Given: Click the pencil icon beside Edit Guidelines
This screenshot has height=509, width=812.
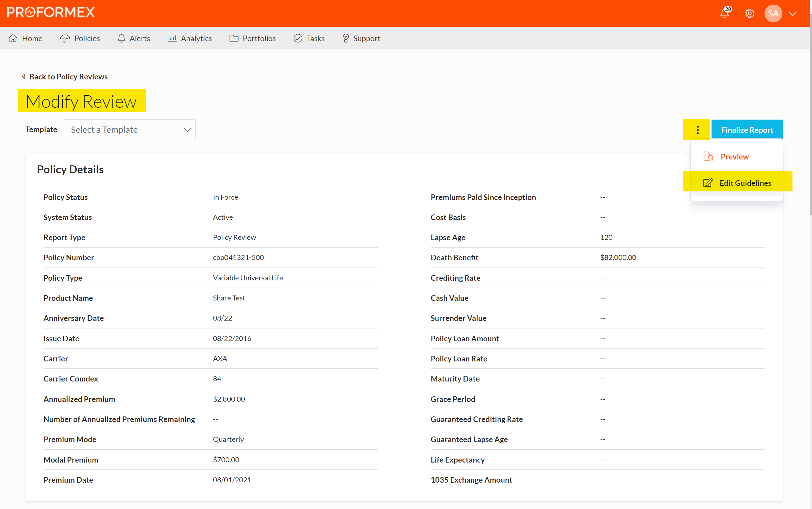Looking at the screenshot, I should pyautogui.click(x=708, y=183).
